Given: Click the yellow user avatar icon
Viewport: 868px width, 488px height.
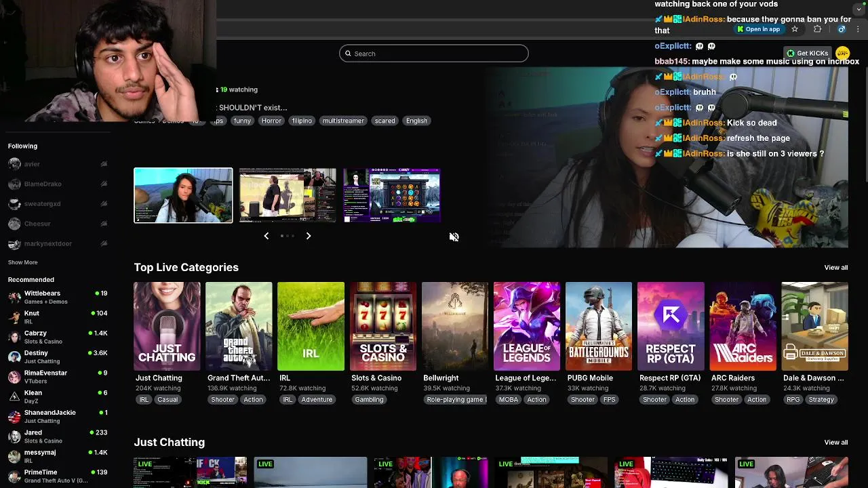Looking at the screenshot, I should point(842,53).
